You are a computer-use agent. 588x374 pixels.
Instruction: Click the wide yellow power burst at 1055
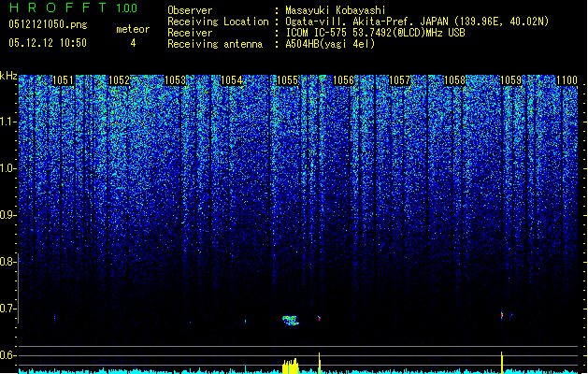290,367
